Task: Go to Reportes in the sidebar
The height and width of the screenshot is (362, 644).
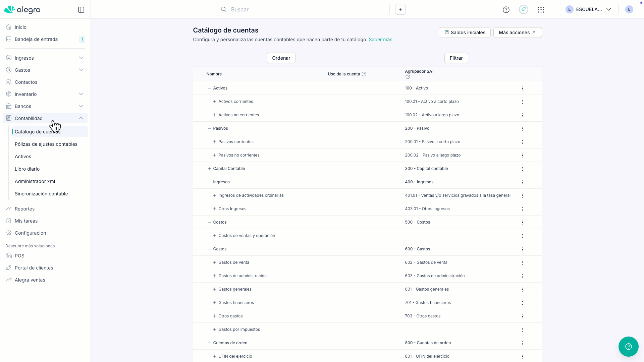Action: tap(24, 209)
